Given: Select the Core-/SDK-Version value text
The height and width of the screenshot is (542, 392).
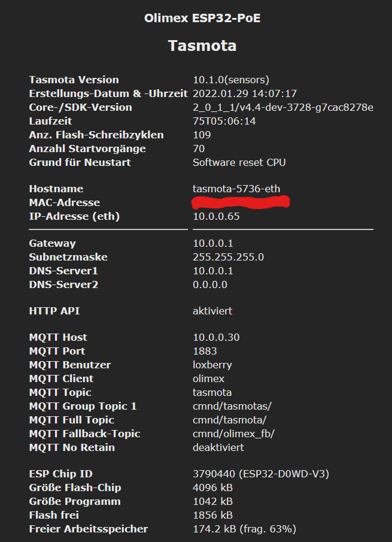Looking at the screenshot, I should 282,107.
